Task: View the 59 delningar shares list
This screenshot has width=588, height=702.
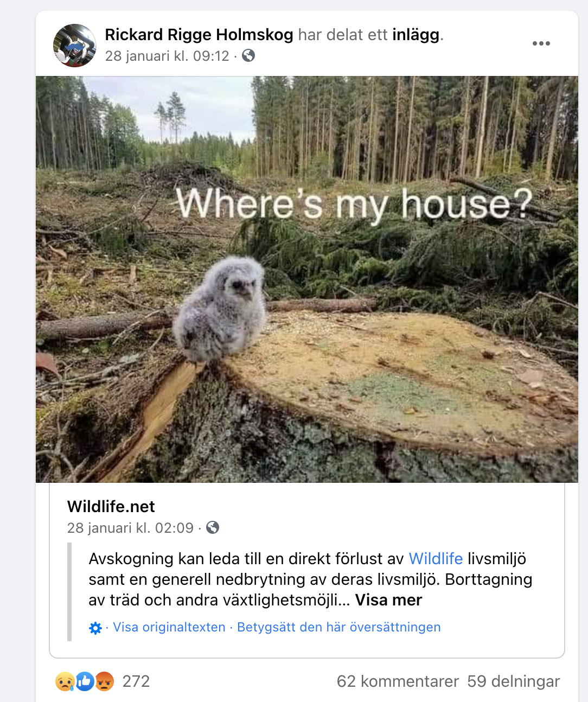Action: [513, 681]
